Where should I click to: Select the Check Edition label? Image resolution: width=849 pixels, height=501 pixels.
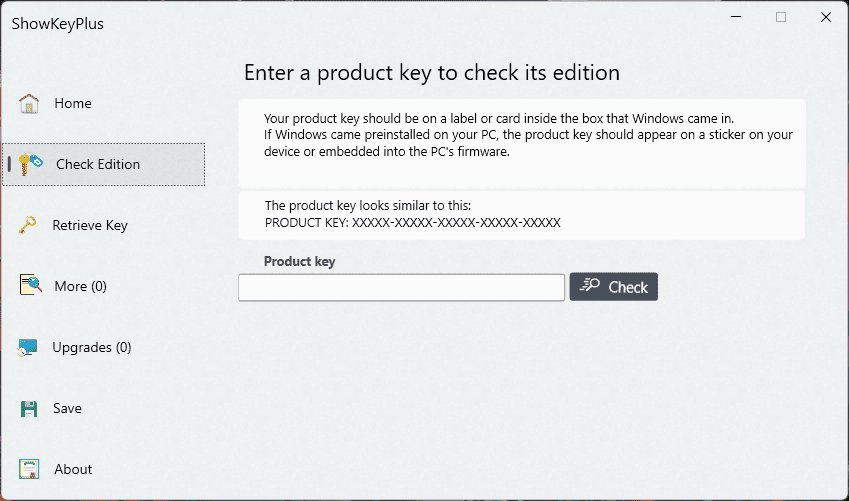coord(98,164)
